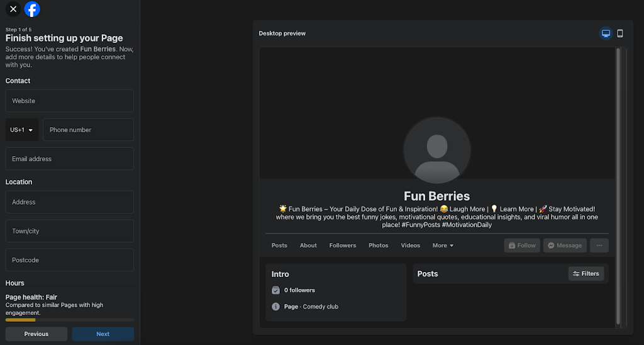This screenshot has width=644, height=345.
Task: Open the three-dot more options button
Action: (x=599, y=246)
